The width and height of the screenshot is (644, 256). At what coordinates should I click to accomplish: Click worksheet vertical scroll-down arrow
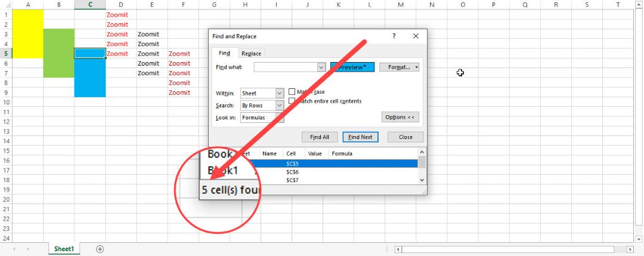(638, 239)
